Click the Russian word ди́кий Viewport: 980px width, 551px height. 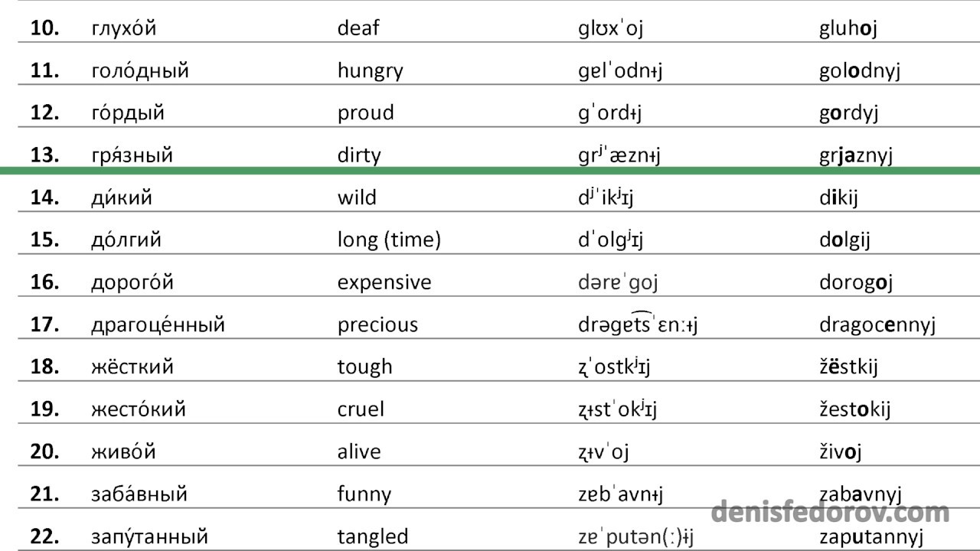click(121, 197)
